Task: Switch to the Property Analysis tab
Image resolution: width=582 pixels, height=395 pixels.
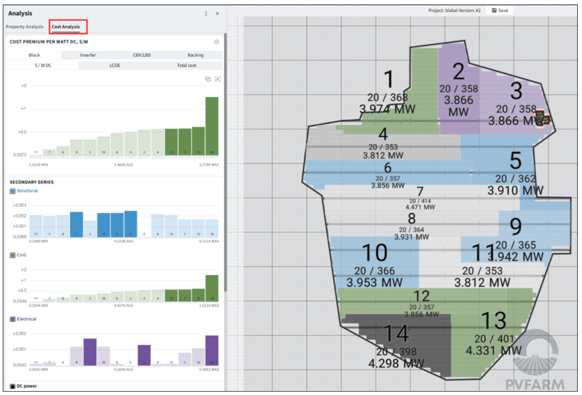Action: coord(24,27)
